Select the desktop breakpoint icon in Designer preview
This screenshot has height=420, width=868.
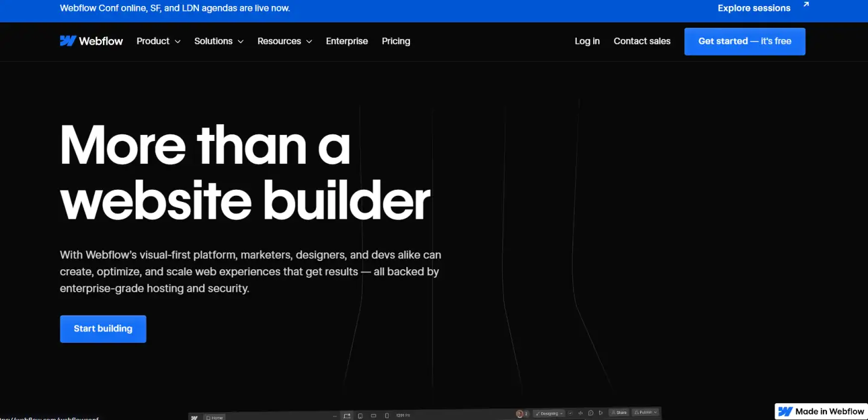[347, 415]
